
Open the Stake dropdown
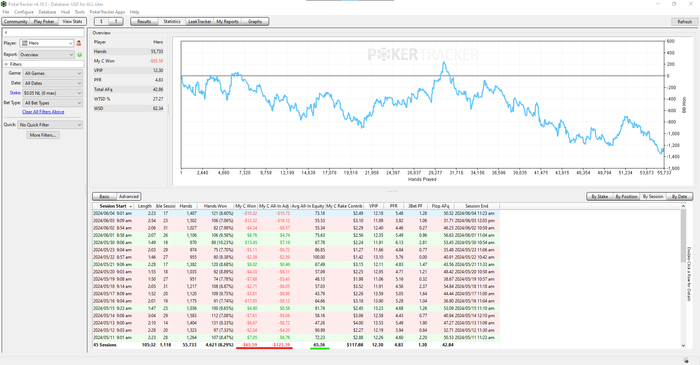(x=53, y=93)
